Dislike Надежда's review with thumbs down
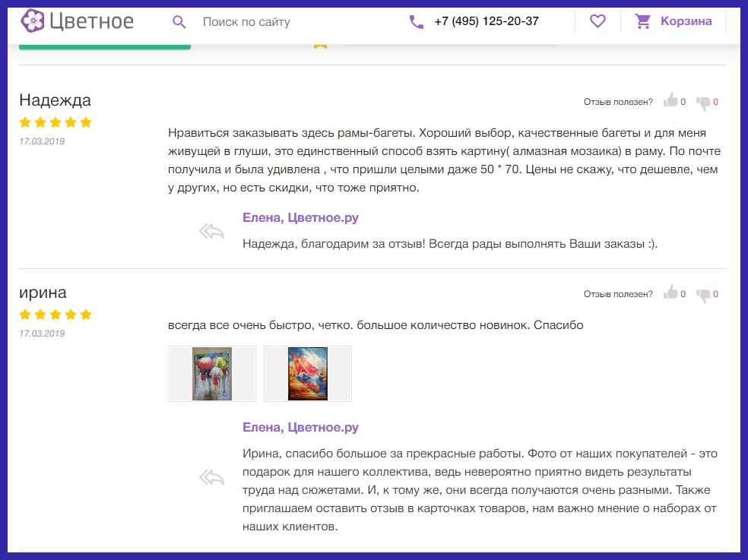Image resolution: width=748 pixels, height=560 pixels. click(x=703, y=102)
